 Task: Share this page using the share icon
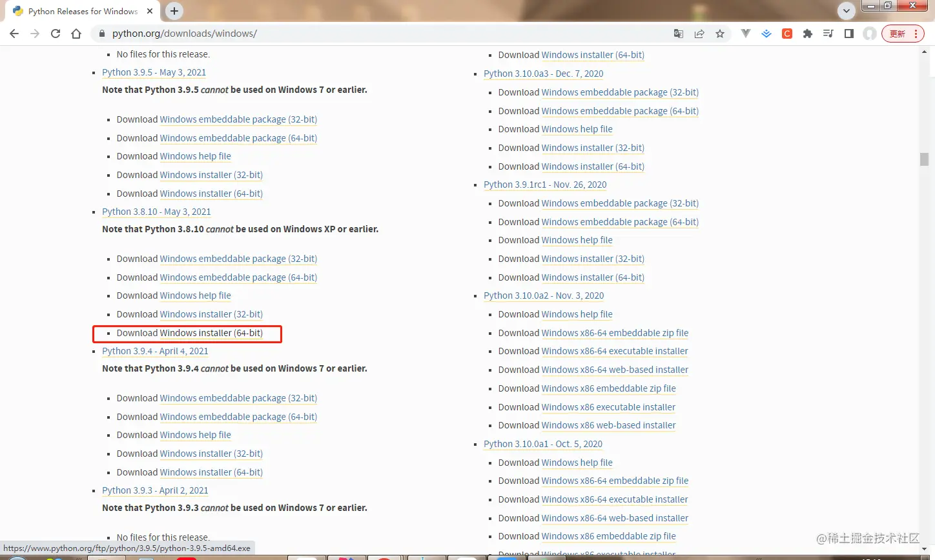[699, 34]
